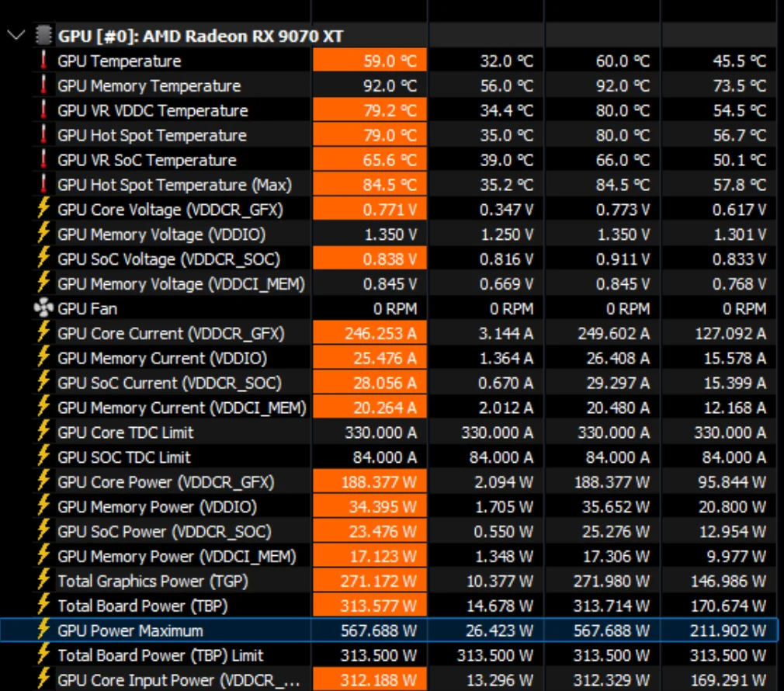Click the 271.172 W current TGP value
Screen dimensions: 784x691
[379, 581]
